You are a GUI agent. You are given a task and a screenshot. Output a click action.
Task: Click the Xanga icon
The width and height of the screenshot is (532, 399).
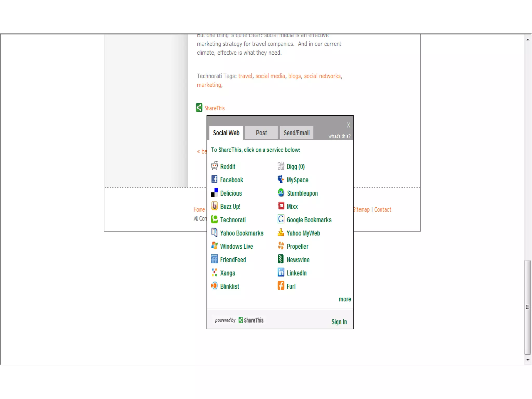(x=214, y=272)
